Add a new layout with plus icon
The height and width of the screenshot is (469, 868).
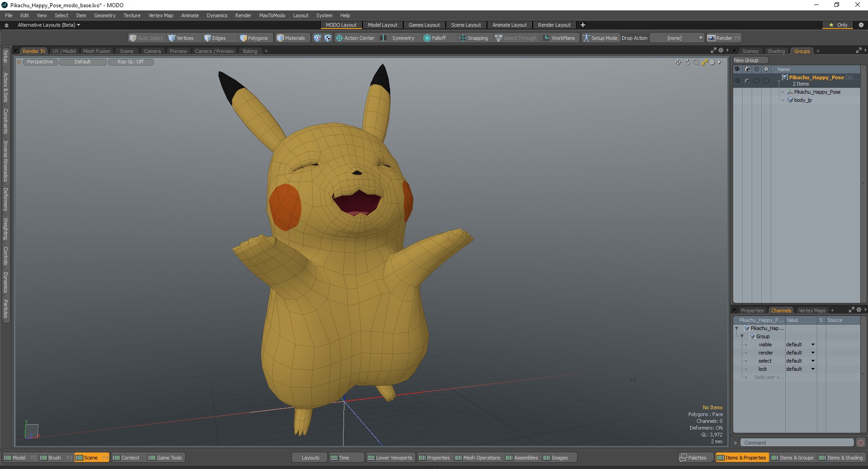point(583,25)
